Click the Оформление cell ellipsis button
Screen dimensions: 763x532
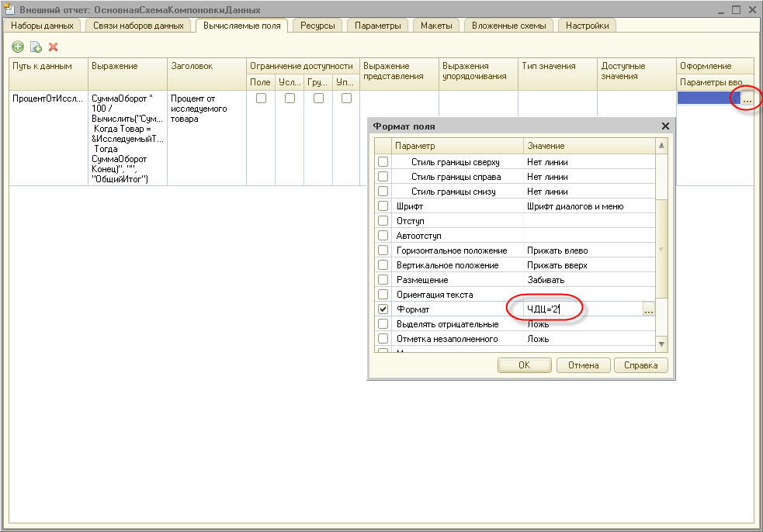[x=746, y=98]
